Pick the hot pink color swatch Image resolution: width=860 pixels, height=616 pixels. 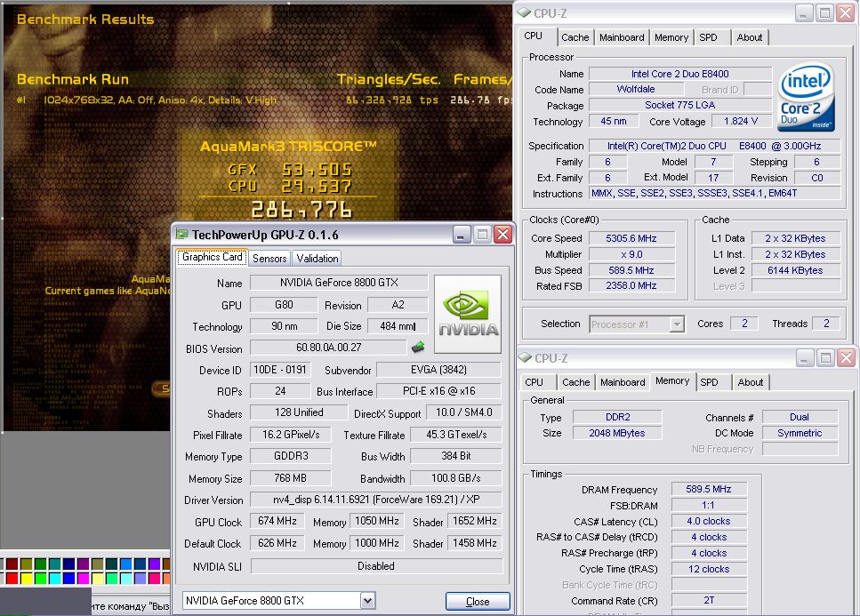coord(154,578)
